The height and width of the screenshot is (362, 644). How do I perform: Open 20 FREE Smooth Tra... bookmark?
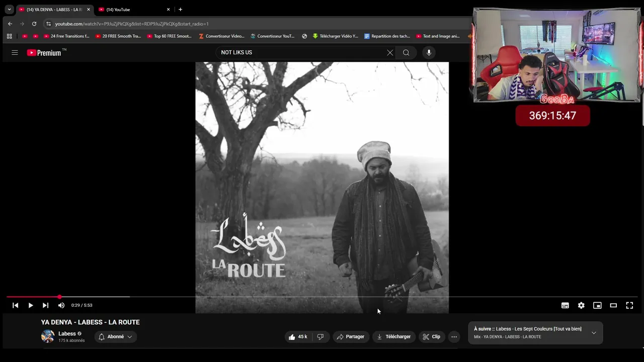click(118, 36)
